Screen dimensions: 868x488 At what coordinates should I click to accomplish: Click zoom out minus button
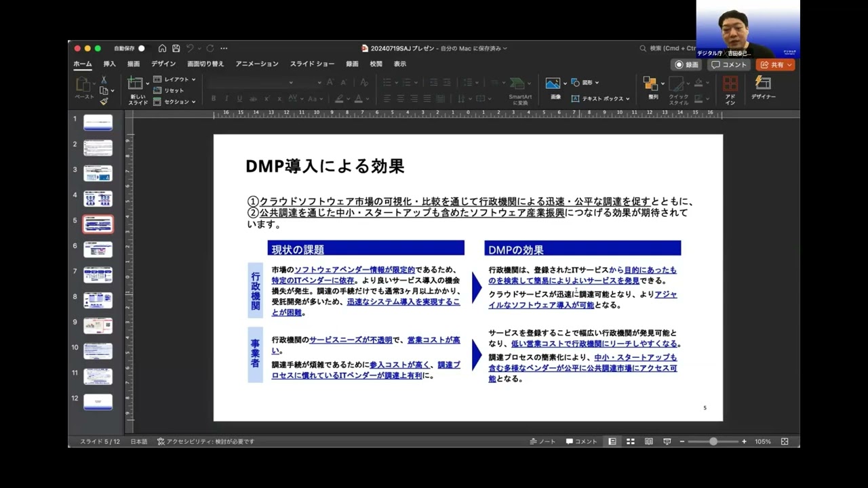coord(682,441)
